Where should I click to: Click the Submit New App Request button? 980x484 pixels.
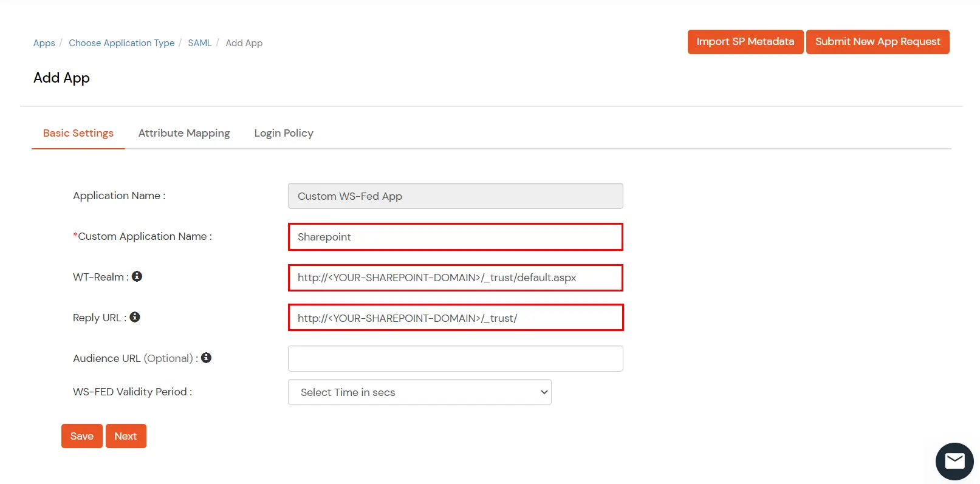[878, 42]
